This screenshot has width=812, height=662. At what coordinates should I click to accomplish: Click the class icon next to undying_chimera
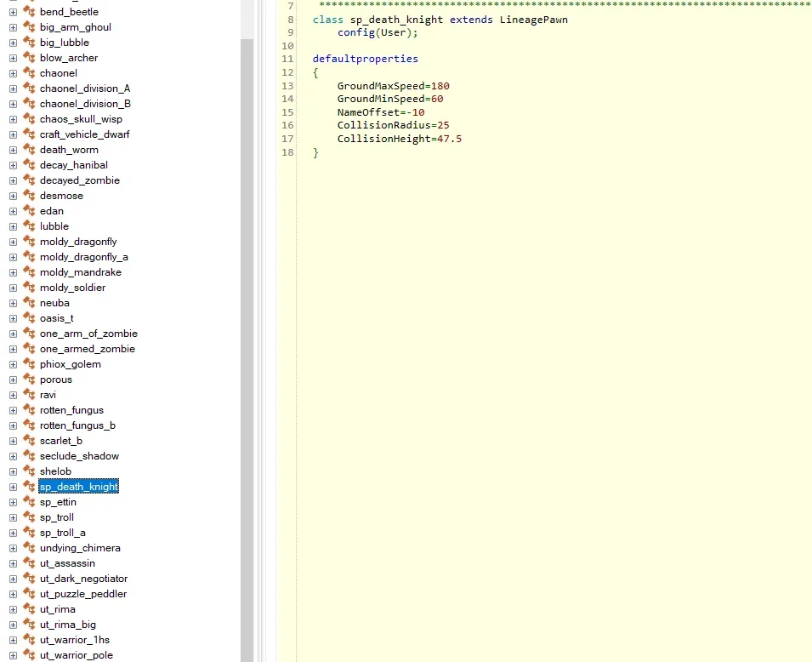(29, 548)
